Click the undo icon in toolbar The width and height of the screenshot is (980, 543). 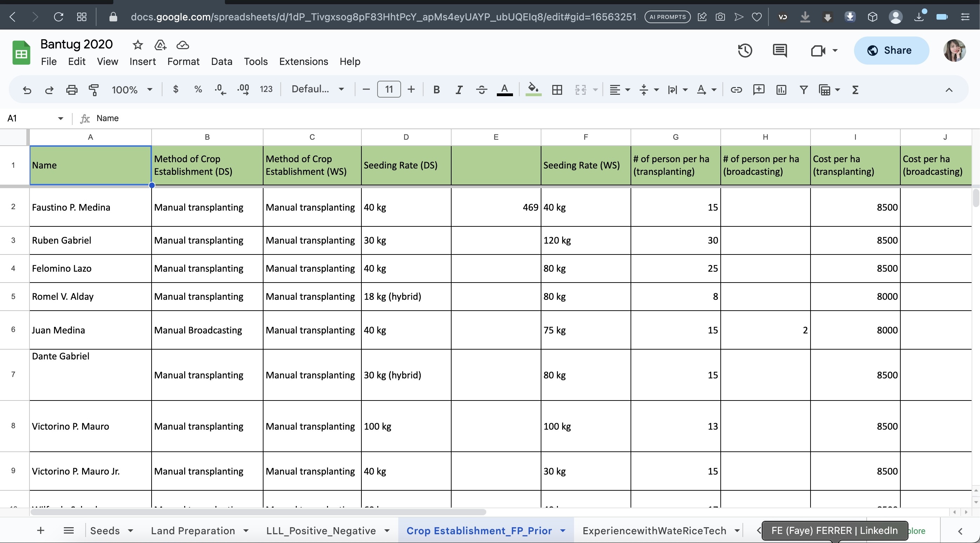[27, 90]
